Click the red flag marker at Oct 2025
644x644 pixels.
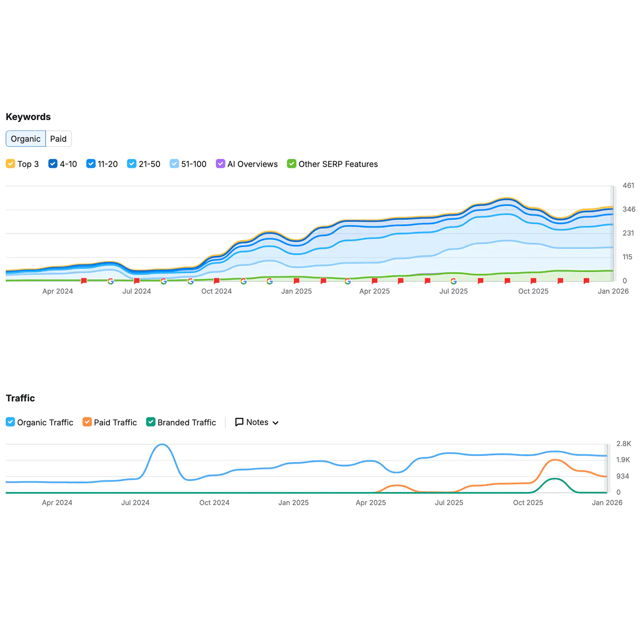533,281
